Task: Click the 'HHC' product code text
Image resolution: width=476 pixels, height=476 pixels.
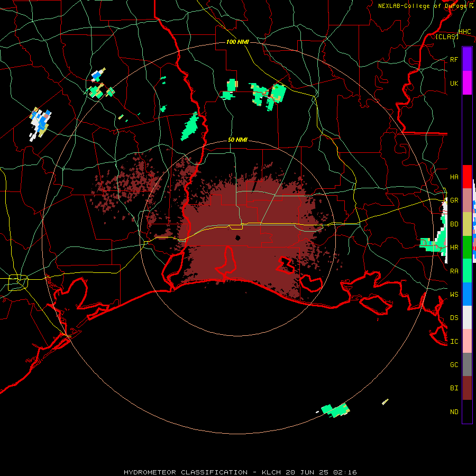Action: (465, 32)
